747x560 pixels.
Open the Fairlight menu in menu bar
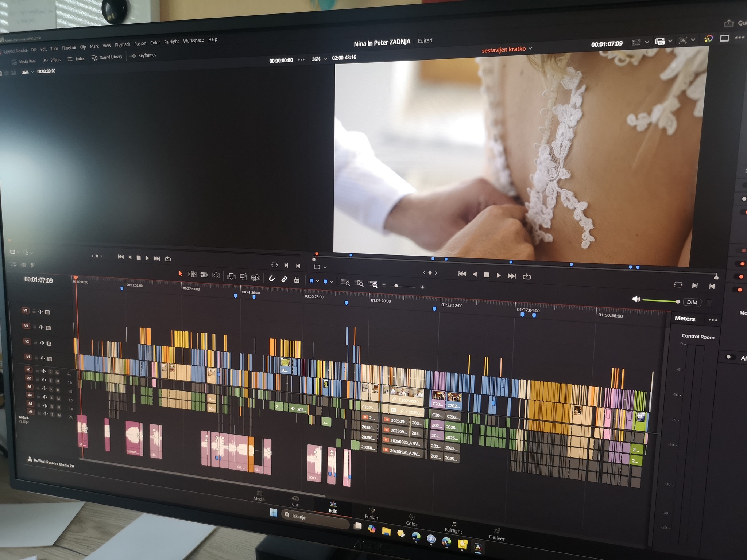tap(171, 42)
